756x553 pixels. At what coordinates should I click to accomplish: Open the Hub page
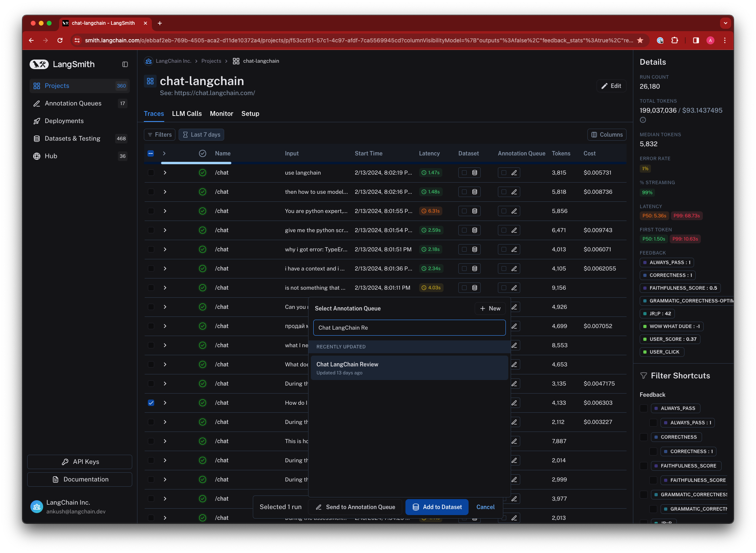(x=80, y=156)
